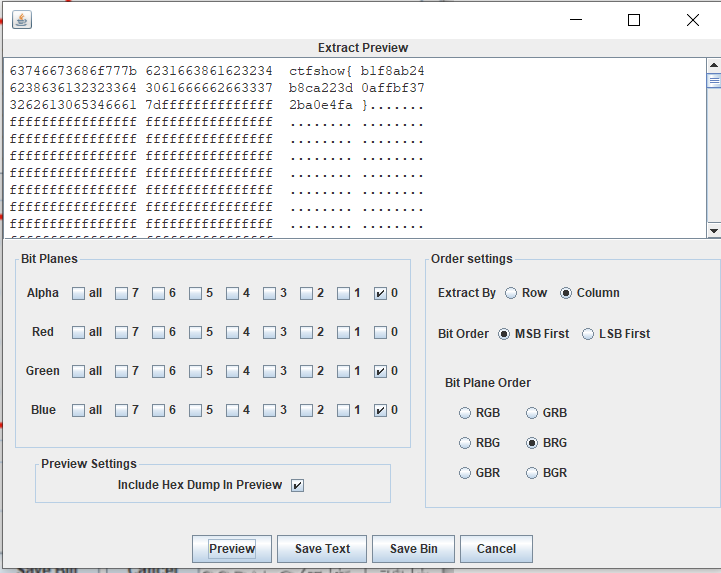Viewport: 721px width, 573px height.
Task: Click the Save Bin button
Action: click(413, 549)
